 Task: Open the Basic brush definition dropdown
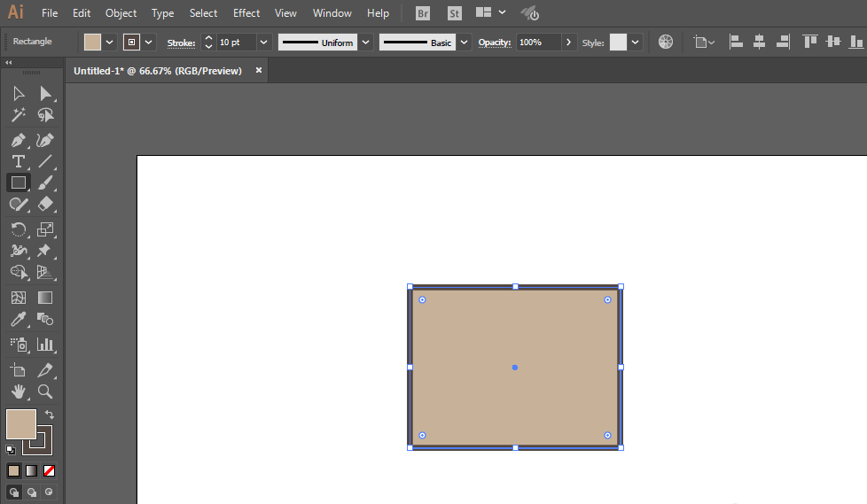coord(465,43)
